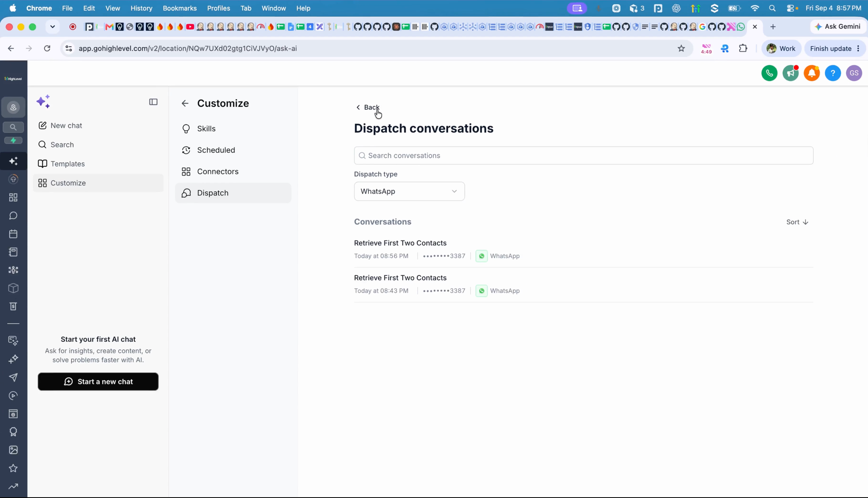Screen dimensions: 868x498
Task: Open the GS user avatar
Action: [854, 73]
